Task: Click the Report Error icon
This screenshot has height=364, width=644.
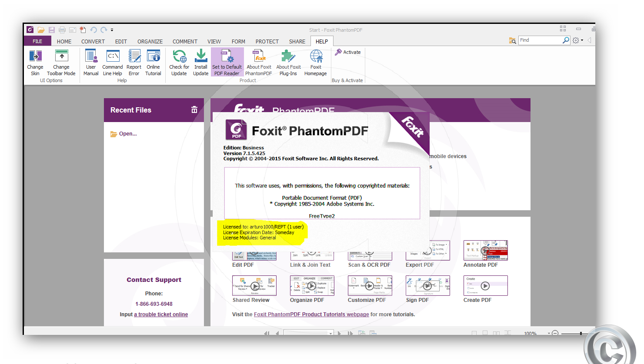Action: (134, 56)
